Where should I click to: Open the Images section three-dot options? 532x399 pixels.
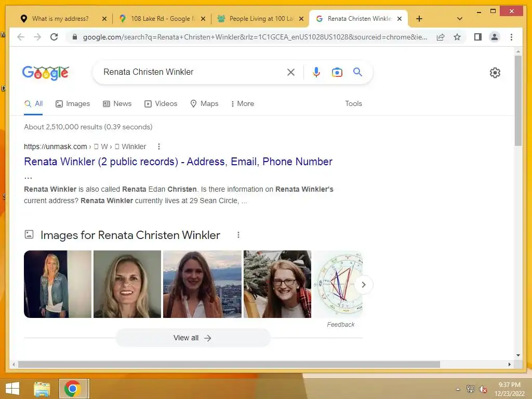[238, 235]
